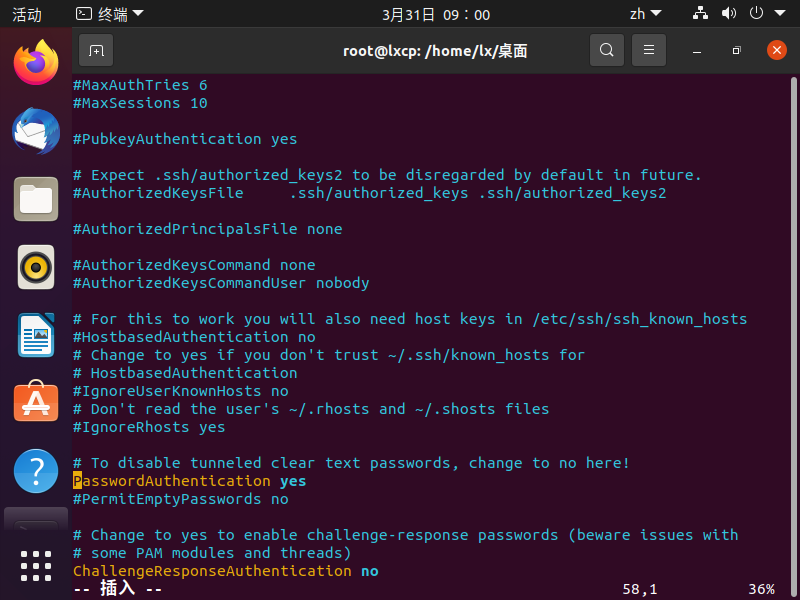Viewport: 800px width, 600px height.
Task: Click the ChallengeResponseAuthentication no line
Action: coord(226,571)
